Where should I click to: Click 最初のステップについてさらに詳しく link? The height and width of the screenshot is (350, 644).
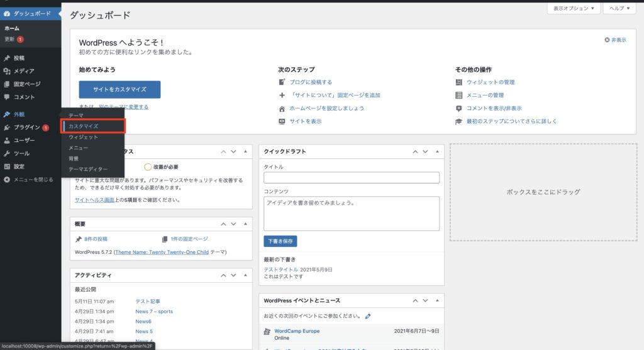pyautogui.click(x=512, y=121)
